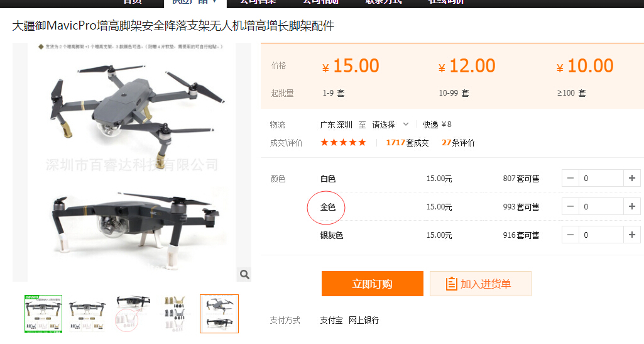Open the magnifier zoom icon on product image
This screenshot has width=644, height=344.
coord(244,274)
